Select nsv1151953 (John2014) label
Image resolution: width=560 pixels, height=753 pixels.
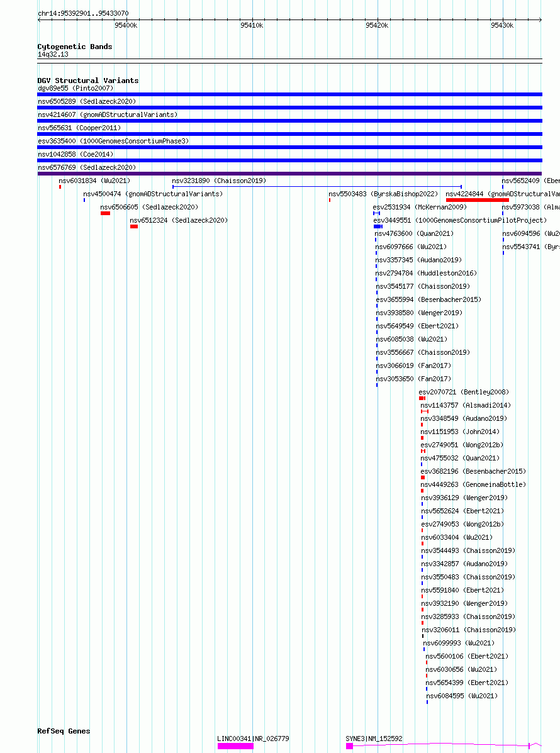pyautogui.click(x=460, y=432)
